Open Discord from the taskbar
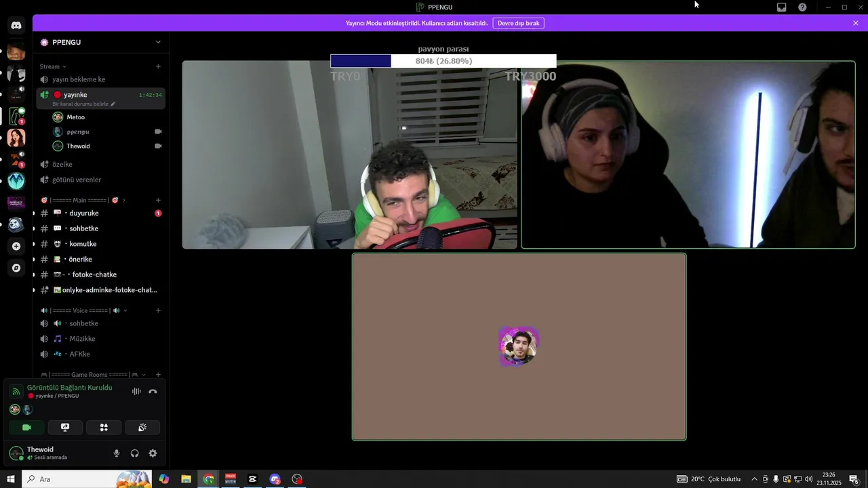Viewport: 868px width, 488px height. pyautogui.click(x=275, y=479)
